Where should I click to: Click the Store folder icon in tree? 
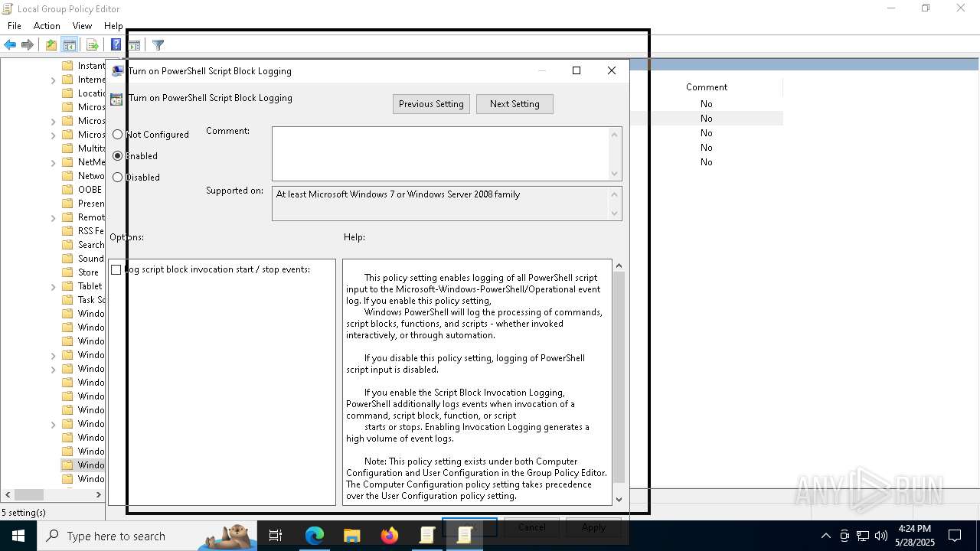point(67,272)
